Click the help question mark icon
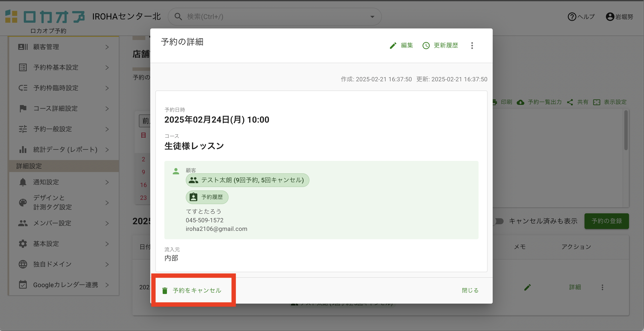The height and width of the screenshot is (331, 644). click(x=572, y=17)
